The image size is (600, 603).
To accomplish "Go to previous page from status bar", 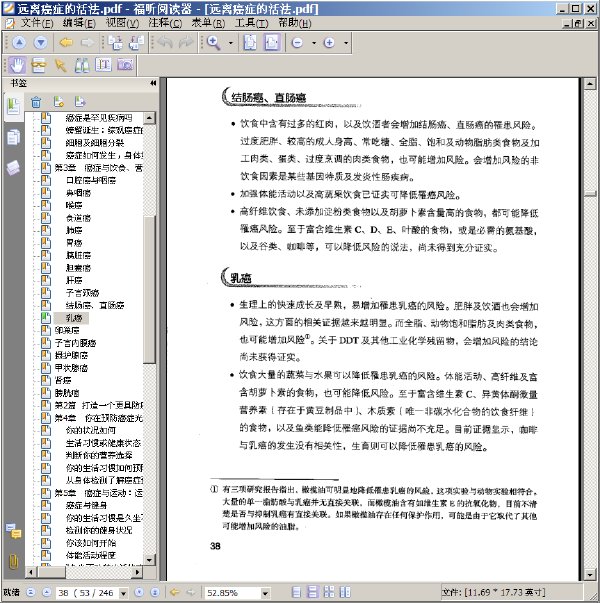I will click(47, 593).
